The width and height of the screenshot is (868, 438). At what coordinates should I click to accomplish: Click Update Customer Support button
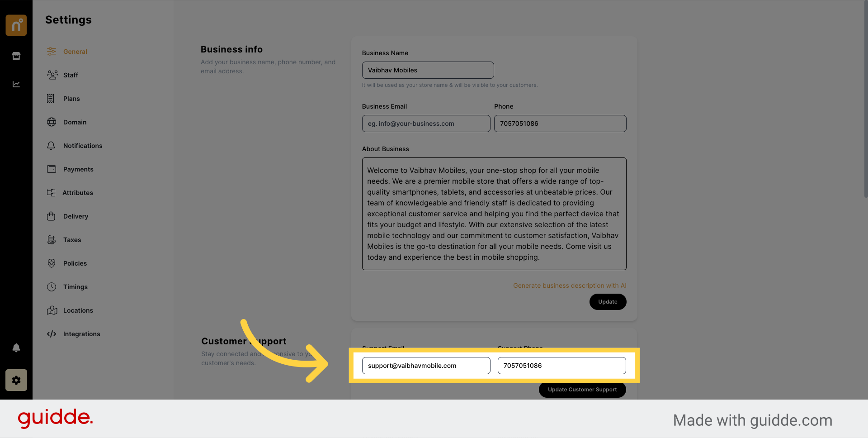point(582,390)
